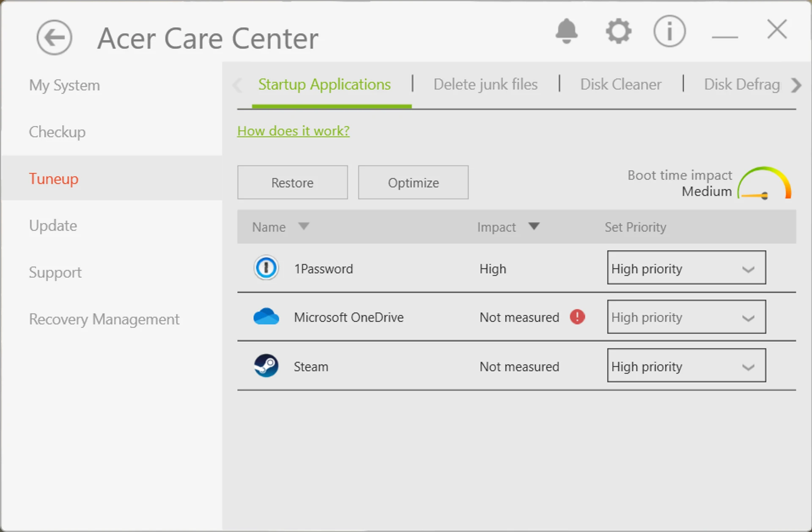Image resolution: width=812 pixels, height=532 pixels.
Task: Click the 'Microsoft OneDrive' name text
Action: coord(349,317)
